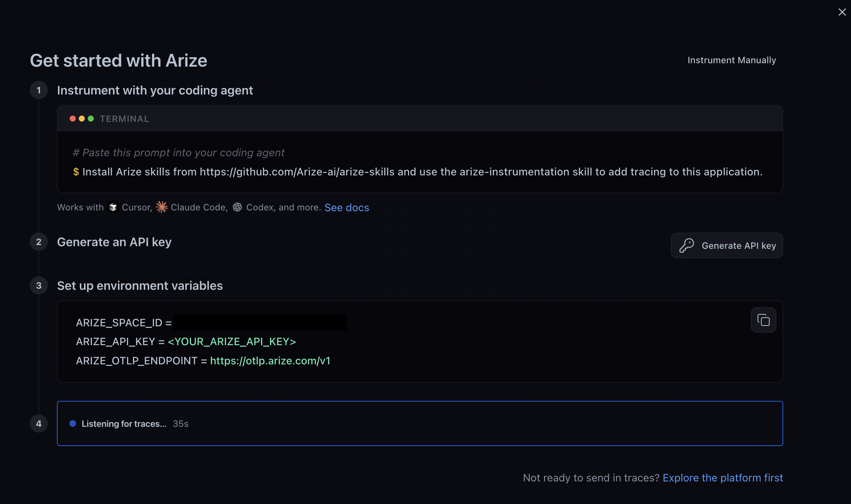
Task: Click ARIZE_SPACE_ID variable name
Action: pyautogui.click(x=119, y=323)
